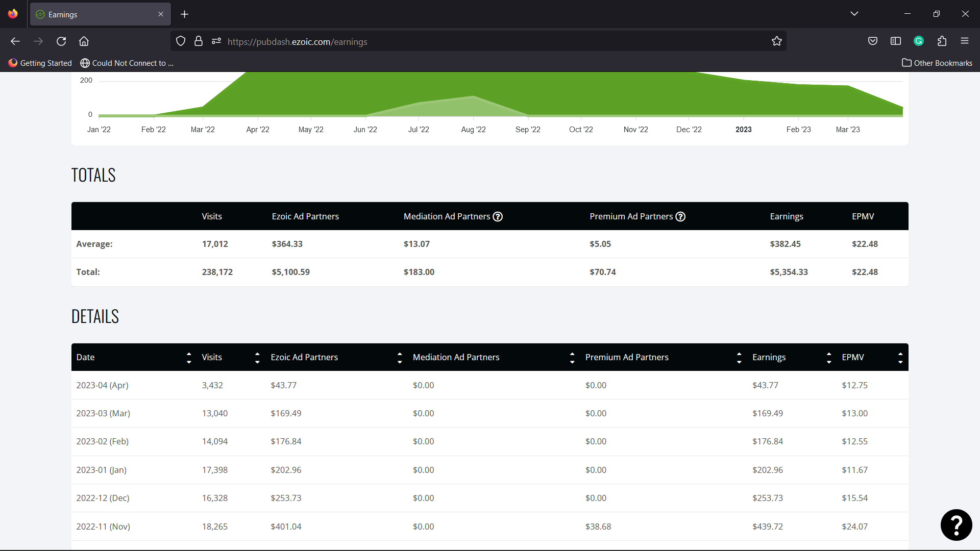Viewport: 980px width, 551px height.
Task: Save page to Pocket
Action: pyautogui.click(x=873, y=41)
